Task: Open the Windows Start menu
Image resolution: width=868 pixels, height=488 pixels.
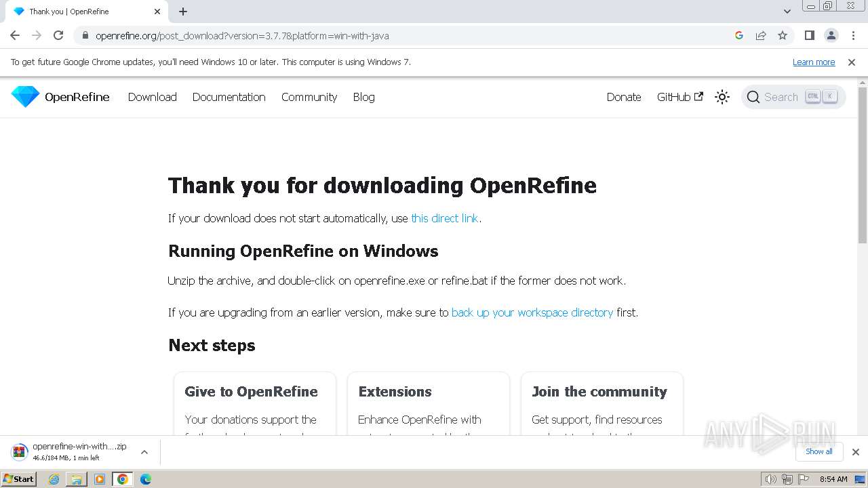Action: pos(18,479)
